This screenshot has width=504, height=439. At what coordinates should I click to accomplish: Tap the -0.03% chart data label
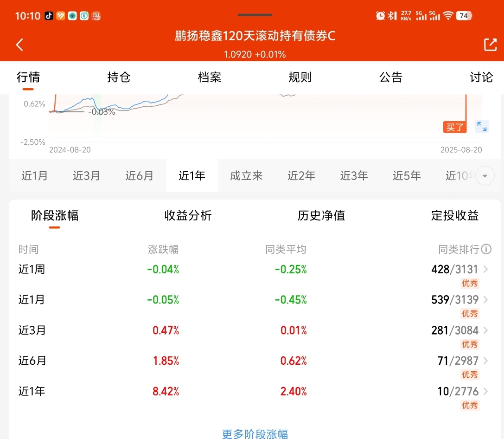click(102, 112)
